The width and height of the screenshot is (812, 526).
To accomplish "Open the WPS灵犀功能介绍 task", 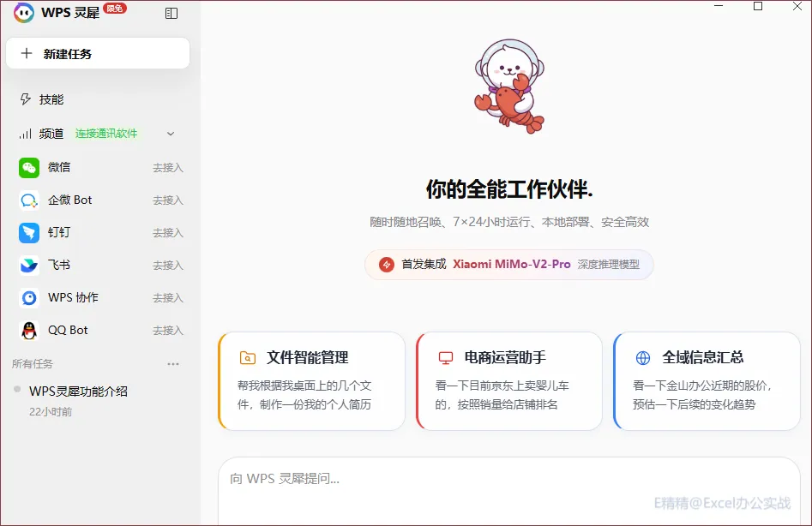I will [78, 391].
